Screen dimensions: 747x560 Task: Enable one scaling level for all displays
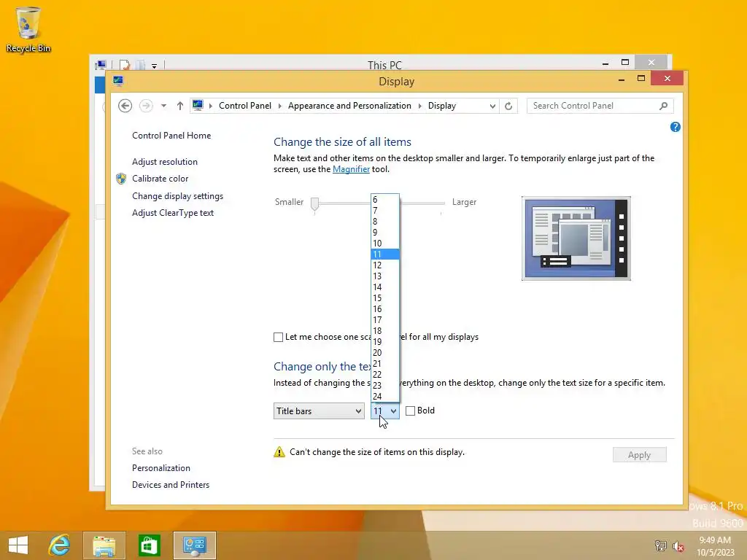(278, 337)
